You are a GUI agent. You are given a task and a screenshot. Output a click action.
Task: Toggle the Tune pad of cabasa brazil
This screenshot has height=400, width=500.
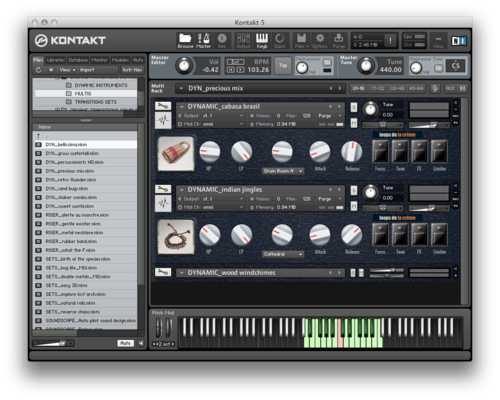(400, 152)
